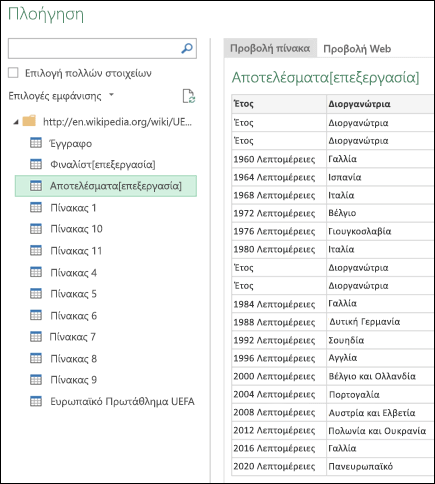The image size is (435, 484).
Task: Click the 1976 Λεπτομέρειες cell
Action: point(279,231)
